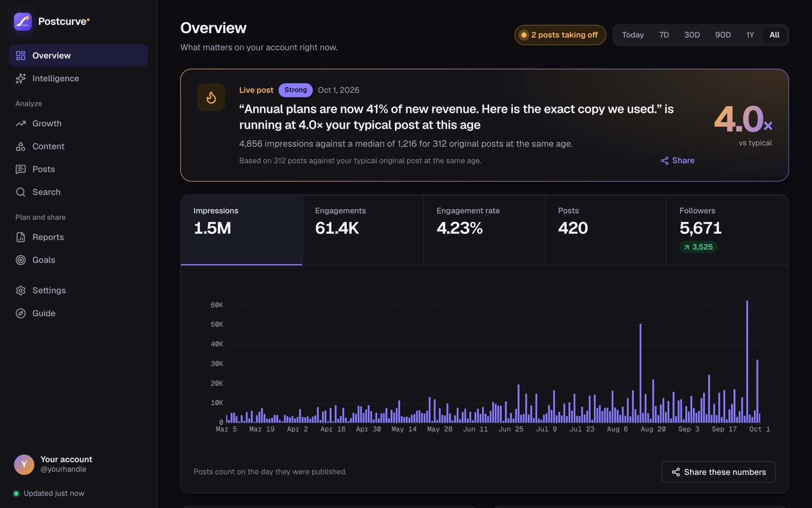Switch to the Posts metric tab
Viewport: 812px width, 508px height.
tap(606, 230)
